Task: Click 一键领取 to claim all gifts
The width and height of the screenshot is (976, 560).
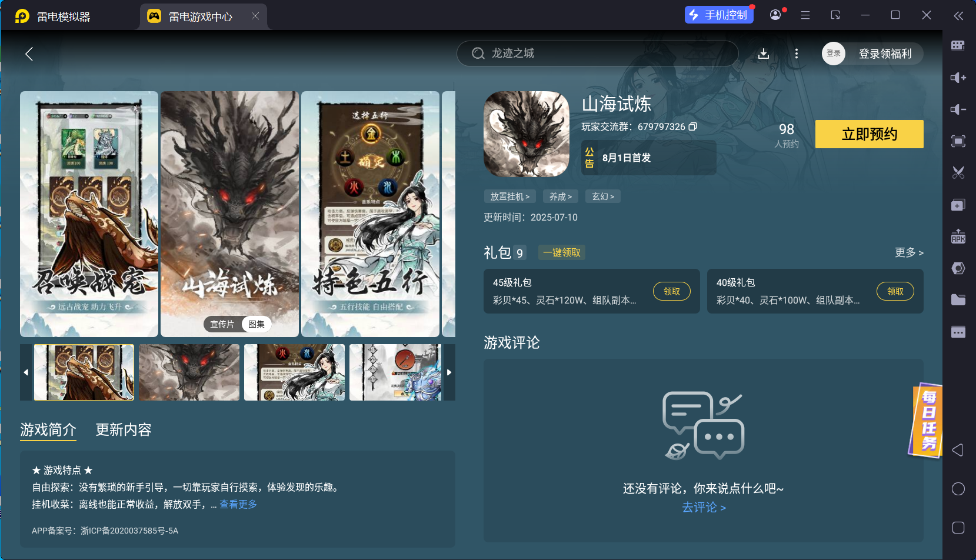Action: click(562, 252)
